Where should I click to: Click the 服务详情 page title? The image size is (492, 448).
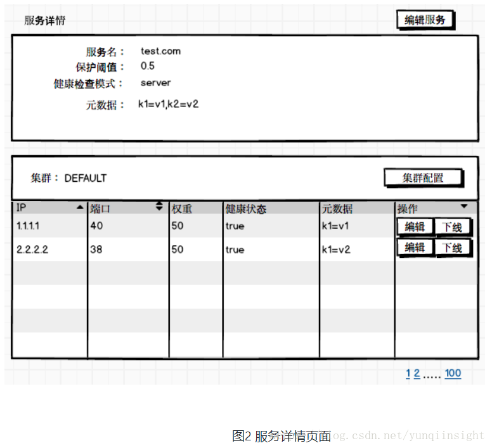coord(45,21)
